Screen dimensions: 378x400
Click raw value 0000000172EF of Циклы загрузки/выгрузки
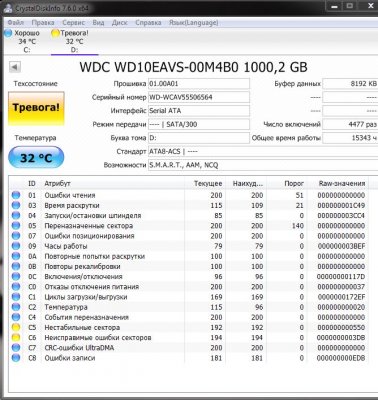[x=341, y=297]
